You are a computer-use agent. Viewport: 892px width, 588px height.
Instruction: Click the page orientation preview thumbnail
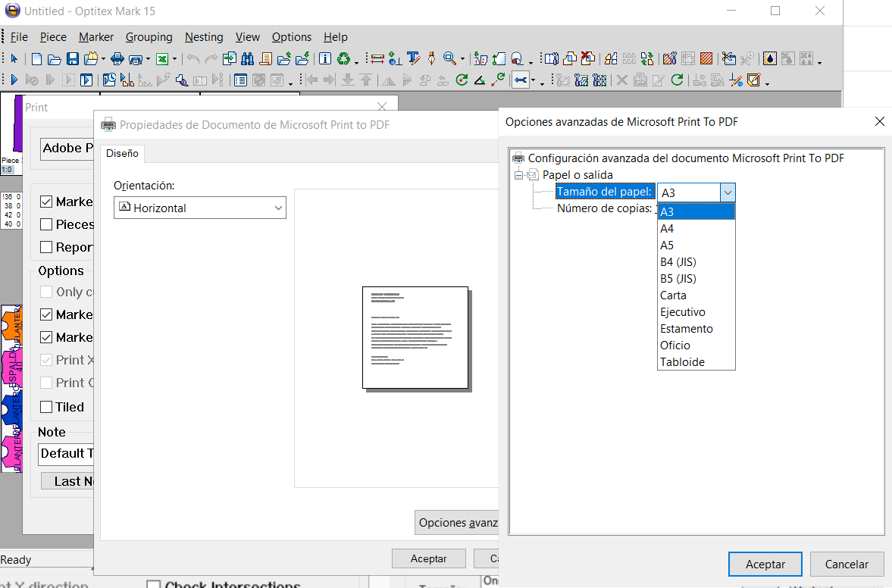click(416, 339)
